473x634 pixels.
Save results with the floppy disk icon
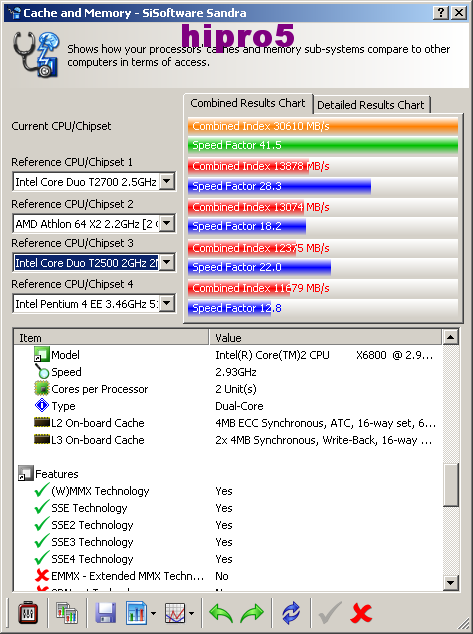click(106, 613)
